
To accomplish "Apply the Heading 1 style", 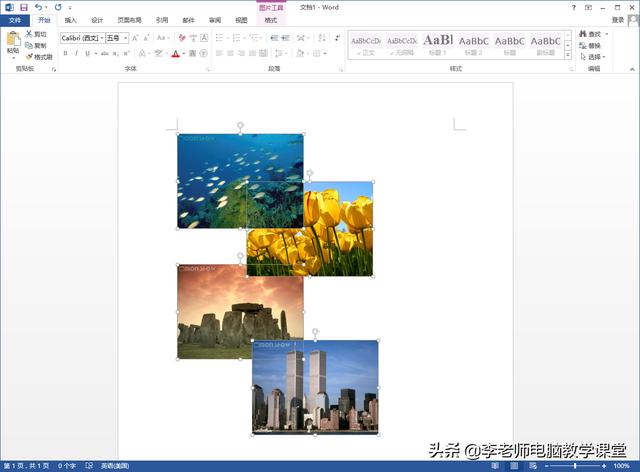I will point(438,45).
